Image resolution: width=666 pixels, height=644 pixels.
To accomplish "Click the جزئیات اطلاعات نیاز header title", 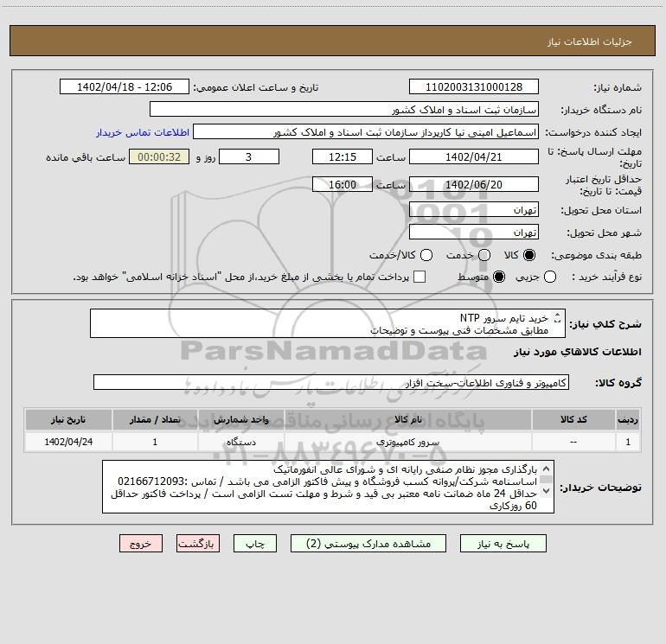I will point(589,41).
